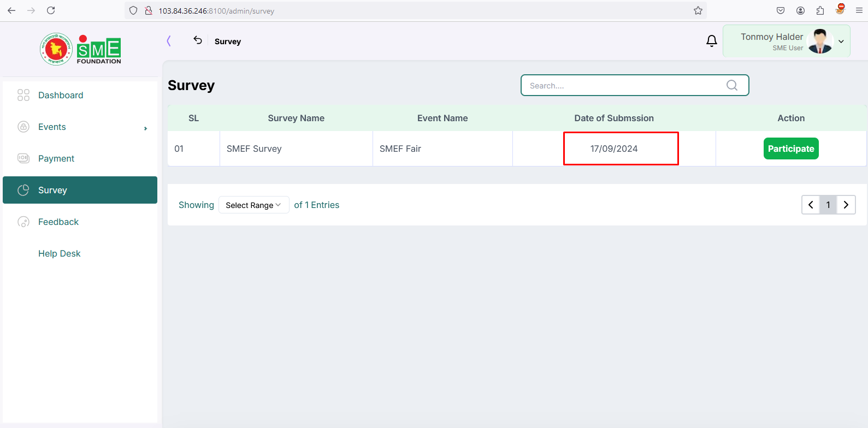Expand the user profile dropdown chevron
Viewport: 868px width, 428px height.
pyautogui.click(x=841, y=41)
